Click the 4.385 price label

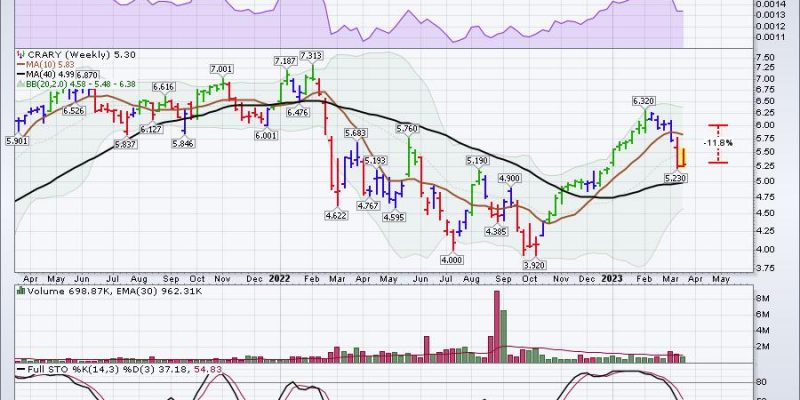point(495,232)
